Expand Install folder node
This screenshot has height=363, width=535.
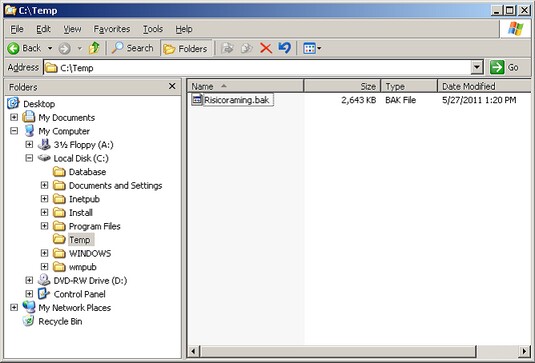tap(44, 212)
